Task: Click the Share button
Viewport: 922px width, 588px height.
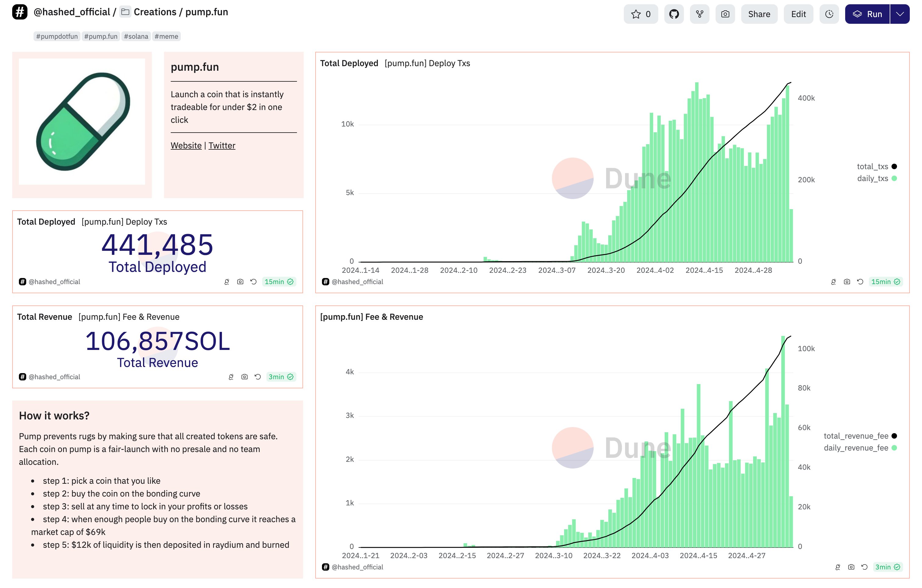Action: pos(759,14)
